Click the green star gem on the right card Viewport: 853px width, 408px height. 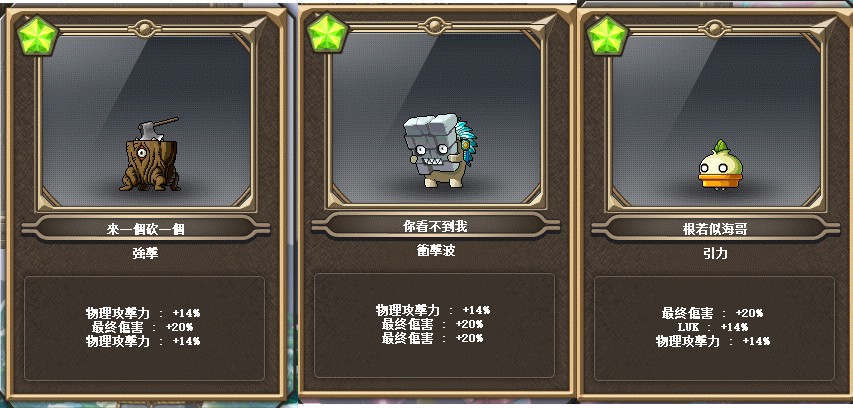[607, 35]
